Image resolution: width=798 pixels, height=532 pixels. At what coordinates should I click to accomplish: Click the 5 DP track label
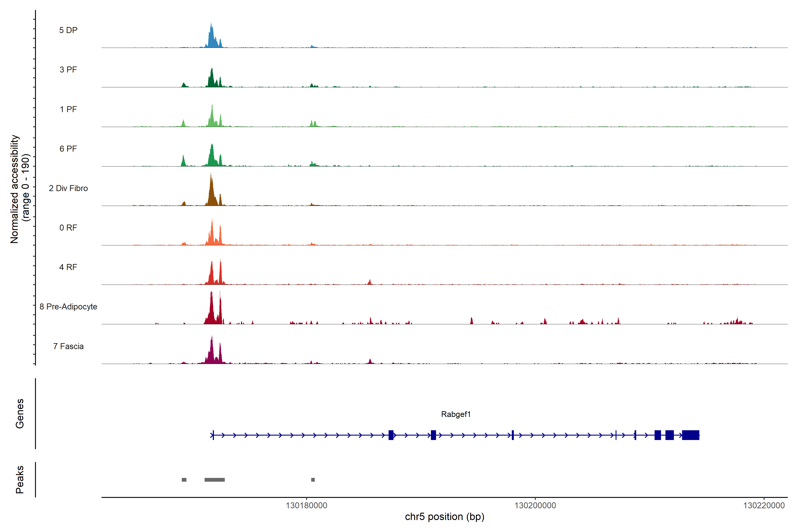68,30
